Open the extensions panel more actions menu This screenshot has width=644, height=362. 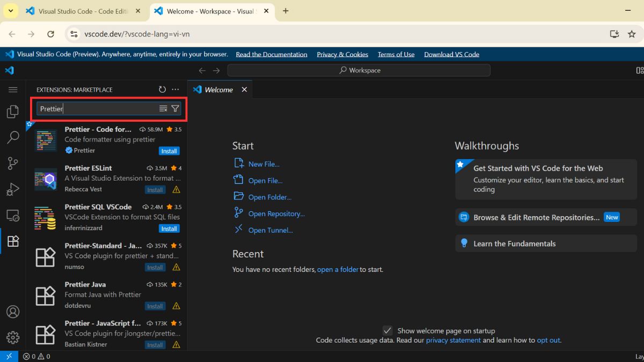(x=175, y=90)
